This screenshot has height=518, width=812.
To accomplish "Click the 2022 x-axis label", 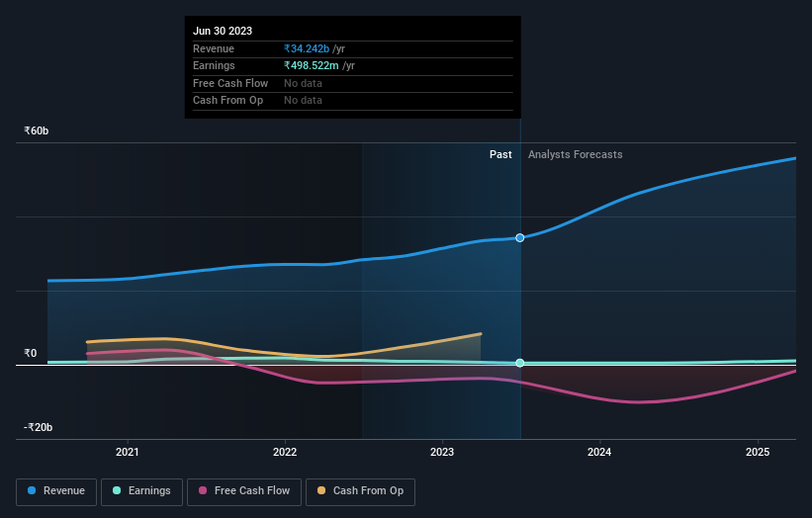I will (x=285, y=453).
